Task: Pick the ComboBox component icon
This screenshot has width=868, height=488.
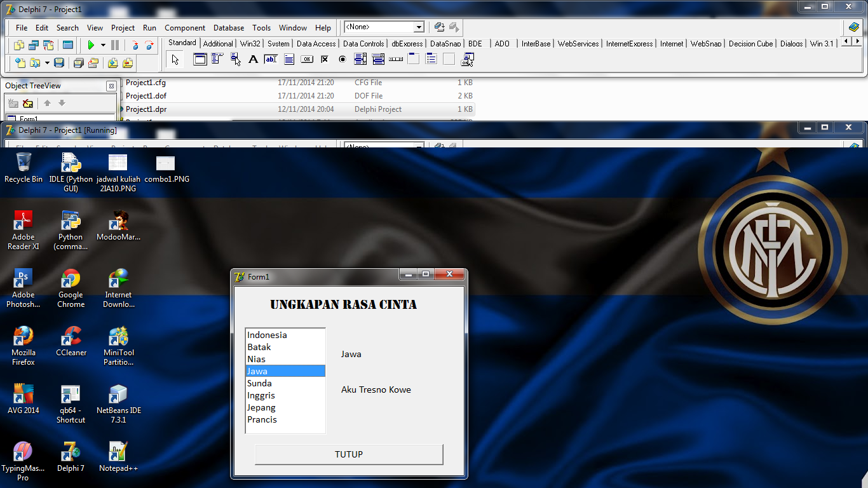Action: [378, 59]
